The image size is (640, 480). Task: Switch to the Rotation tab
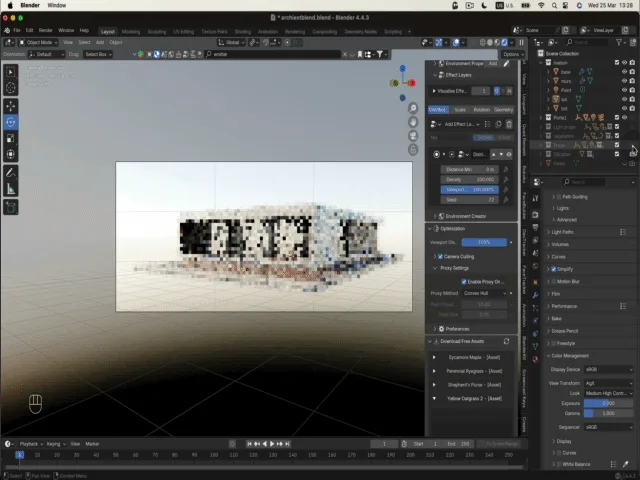click(x=481, y=109)
